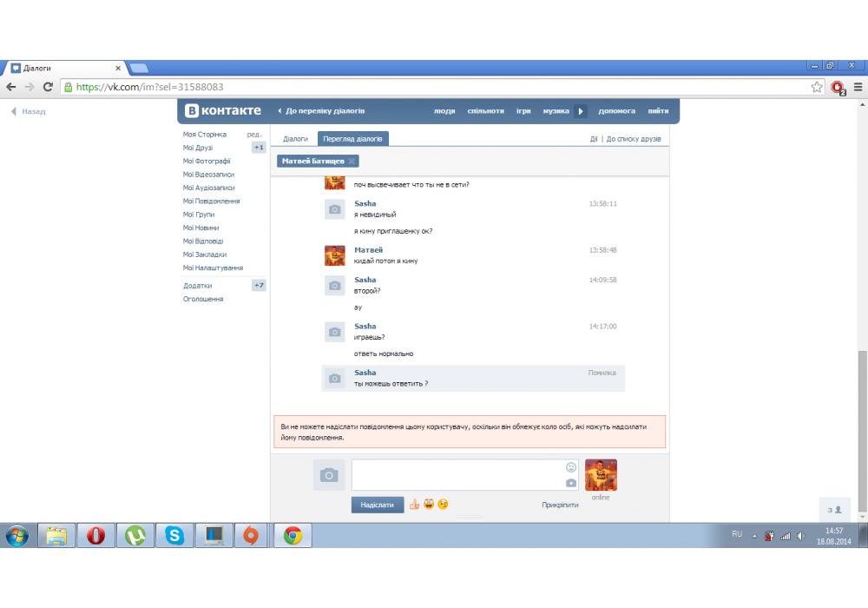The width and height of the screenshot is (868, 608).
Task: Click the Діалоги browser tab
Action: (x=65, y=68)
